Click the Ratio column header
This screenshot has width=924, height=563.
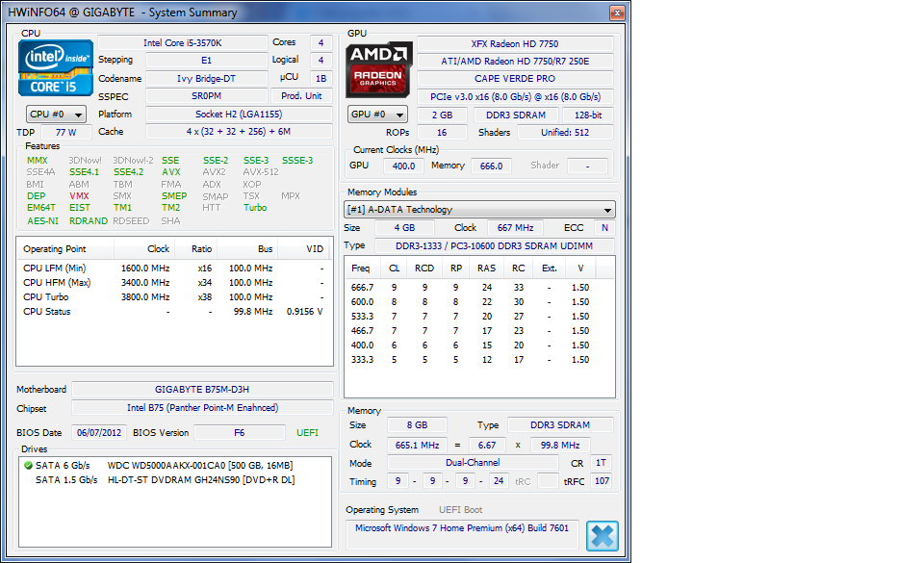[x=195, y=249]
